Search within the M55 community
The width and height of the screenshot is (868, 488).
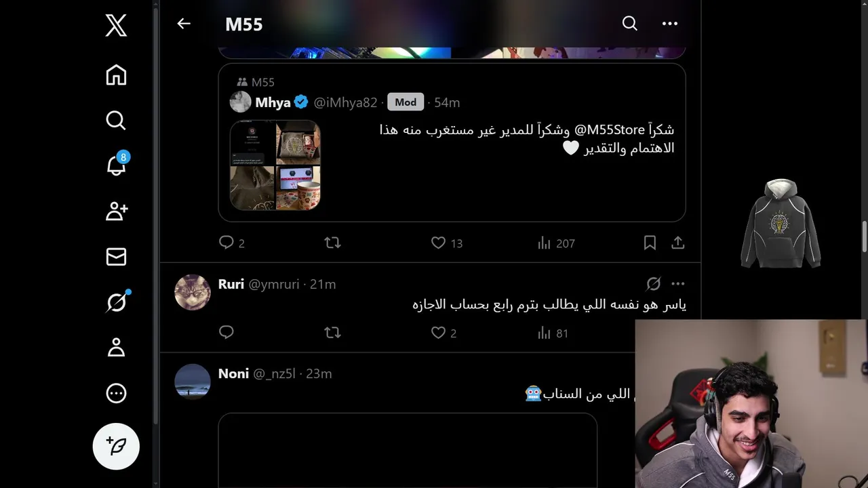[x=630, y=24]
